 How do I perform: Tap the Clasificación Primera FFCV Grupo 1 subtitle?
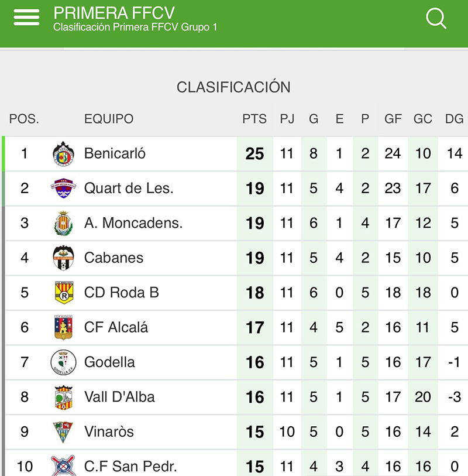tap(135, 27)
